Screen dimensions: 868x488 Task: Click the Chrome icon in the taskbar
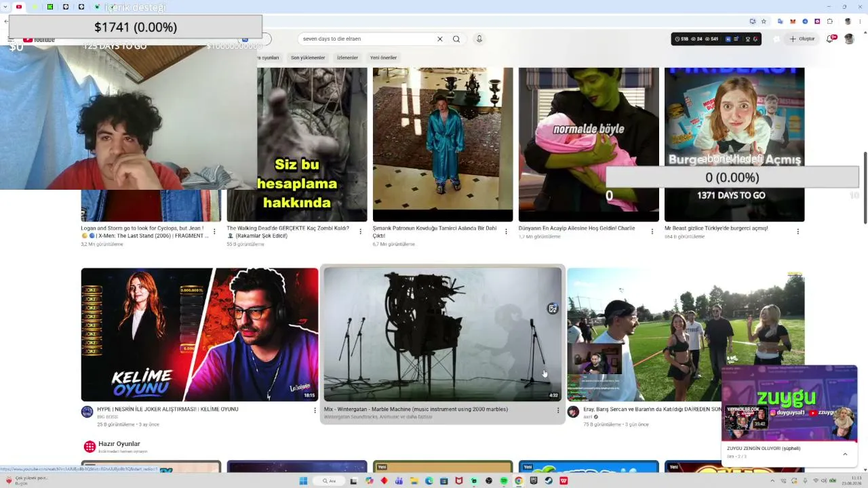(x=519, y=481)
